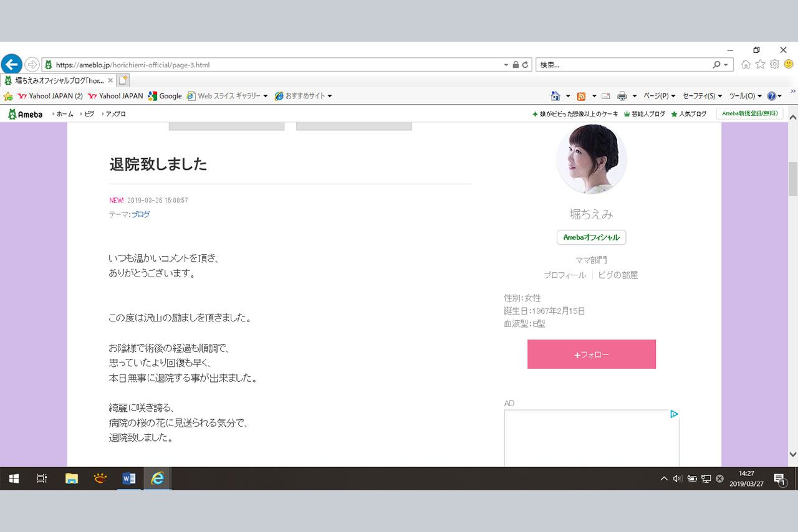Click the speaker volume icon in system tray
This screenshot has width=798, height=532.
(x=677, y=478)
